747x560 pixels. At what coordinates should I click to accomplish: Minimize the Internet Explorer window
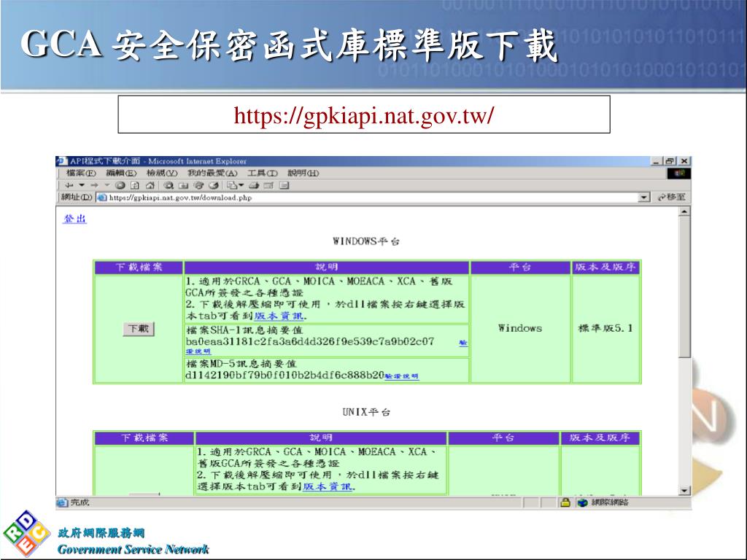(x=657, y=161)
